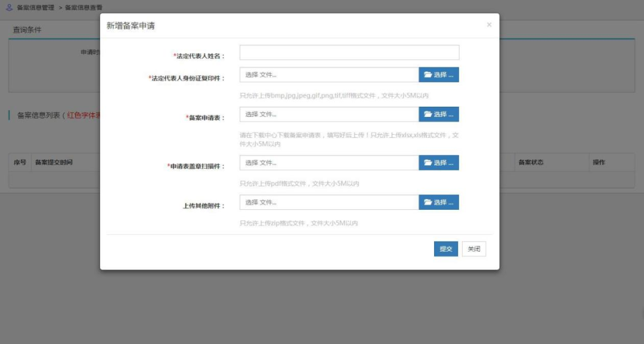Screen dimensions: 644x344
Task: Click inside the 法定代表人姓名 text field
Action: [x=349, y=52]
